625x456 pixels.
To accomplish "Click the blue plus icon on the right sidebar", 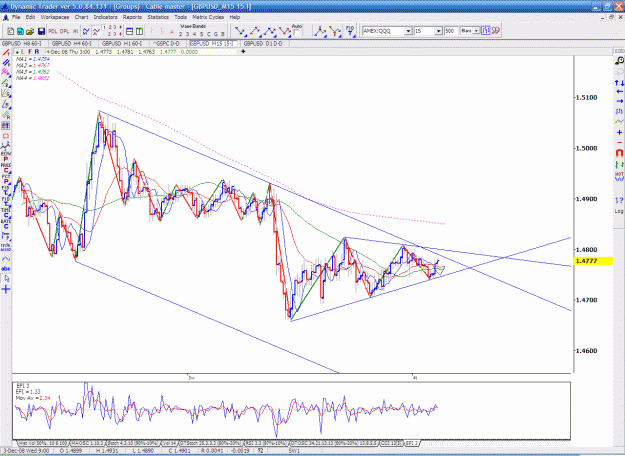I will pyautogui.click(x=619, y=132).
